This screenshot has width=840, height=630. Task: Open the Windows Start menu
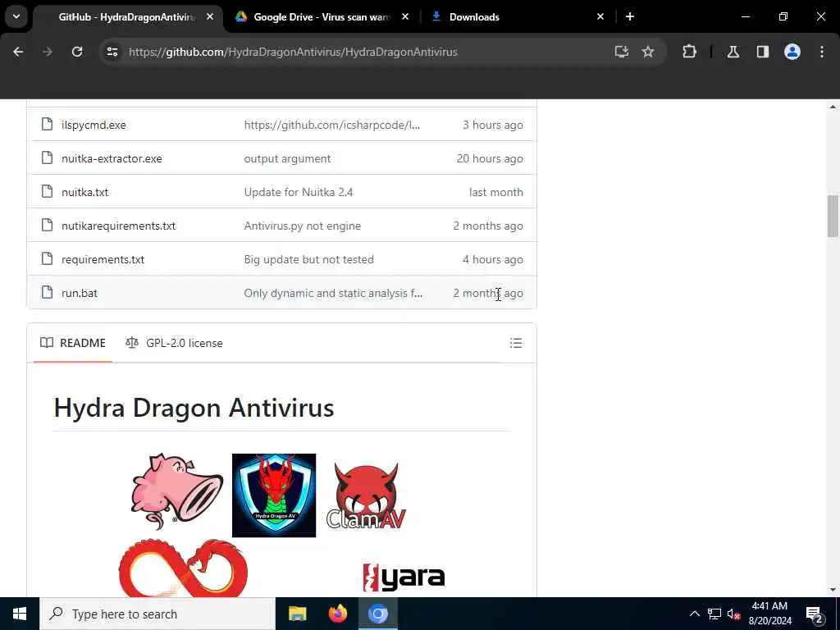click(20, 614)
